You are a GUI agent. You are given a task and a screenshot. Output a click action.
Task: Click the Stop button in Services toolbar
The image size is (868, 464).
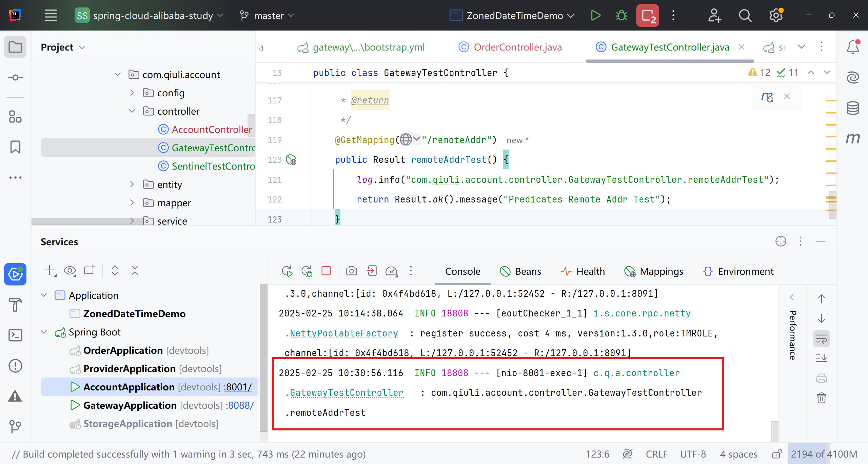(326, 271)
